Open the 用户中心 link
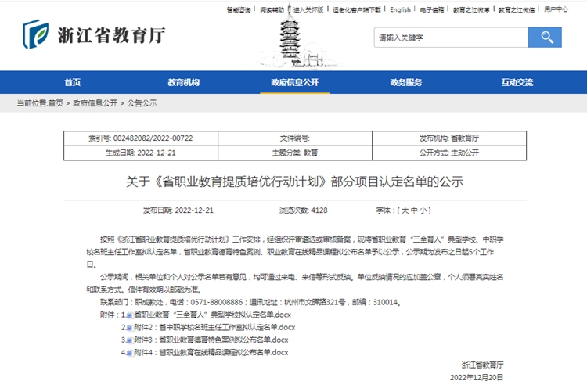 pos(556,10)
